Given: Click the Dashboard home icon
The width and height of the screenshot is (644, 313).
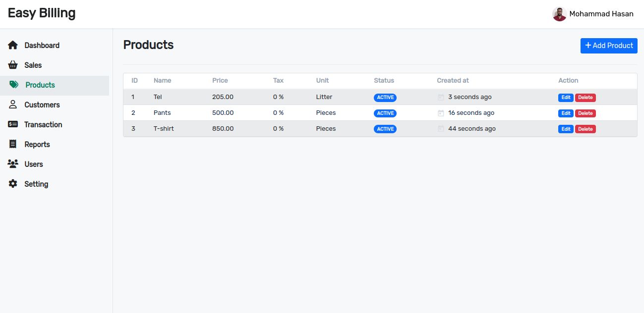Looking at the screenshot, I should click(x=13, y=45).
